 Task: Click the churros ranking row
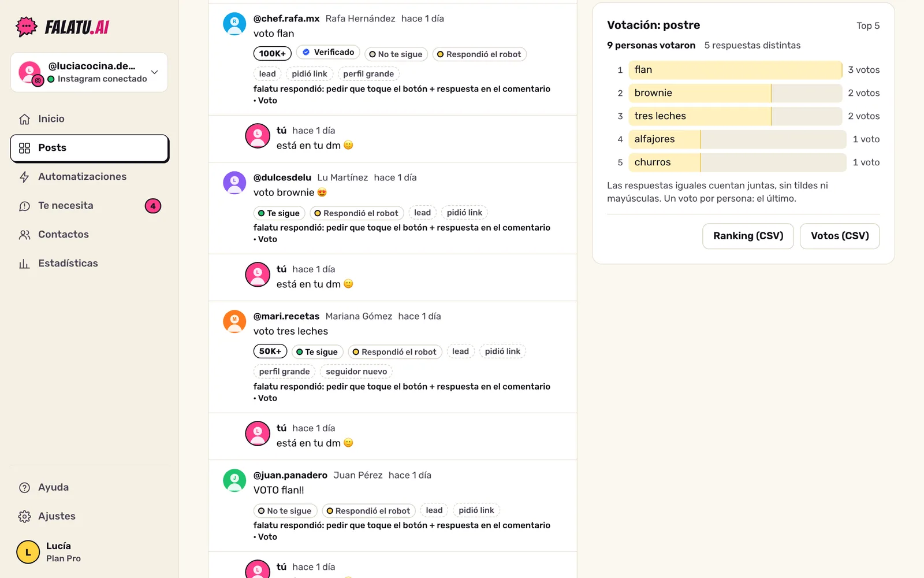click(x=743, y=162)
